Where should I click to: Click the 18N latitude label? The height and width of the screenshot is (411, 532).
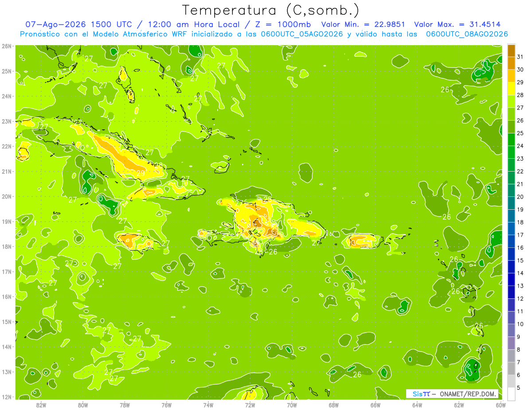[7, 247]
